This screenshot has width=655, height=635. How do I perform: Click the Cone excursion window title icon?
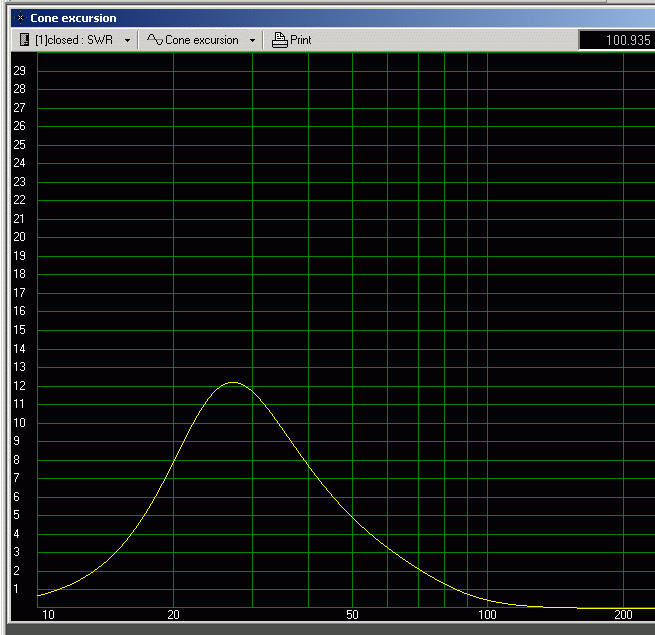20,18
